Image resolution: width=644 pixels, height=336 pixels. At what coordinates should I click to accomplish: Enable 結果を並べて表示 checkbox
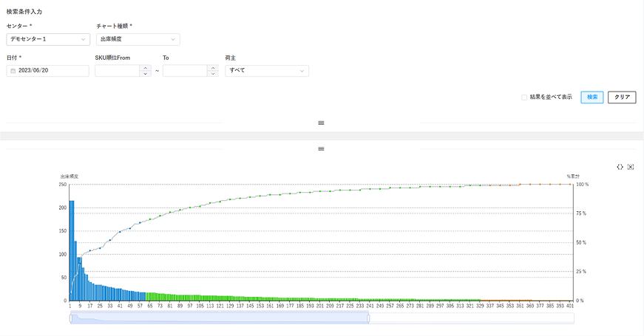point(524,97)
